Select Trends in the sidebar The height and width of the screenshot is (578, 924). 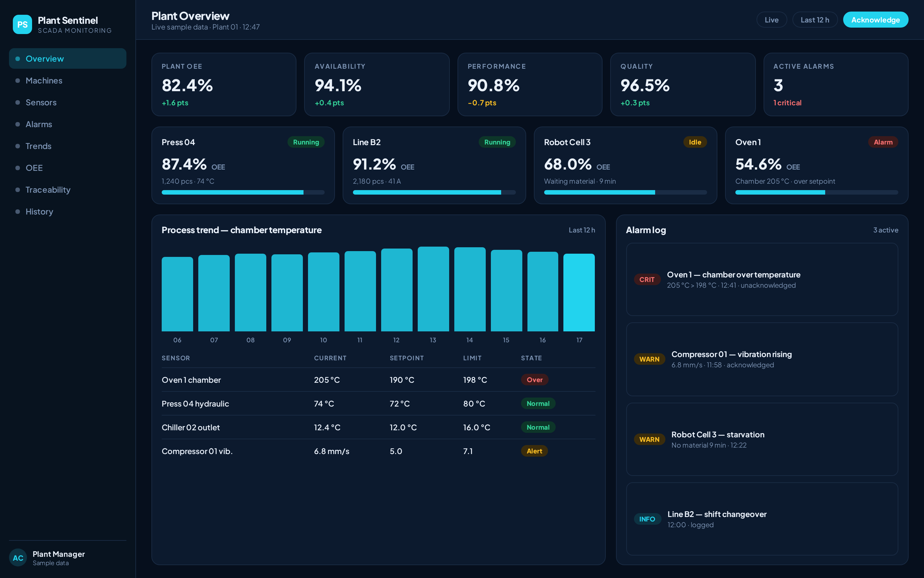coord(68,146)
